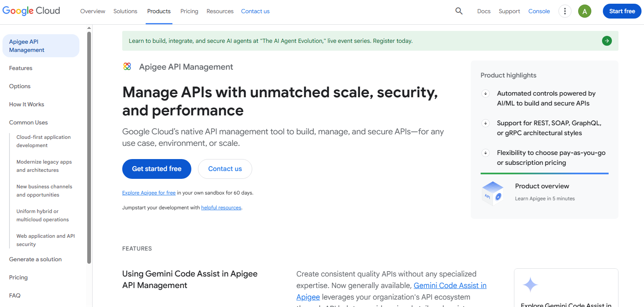Open the three-dot more options menu
Image resolution: width=644 pixels, height=307 pixels.
click(x=565, y=11)
